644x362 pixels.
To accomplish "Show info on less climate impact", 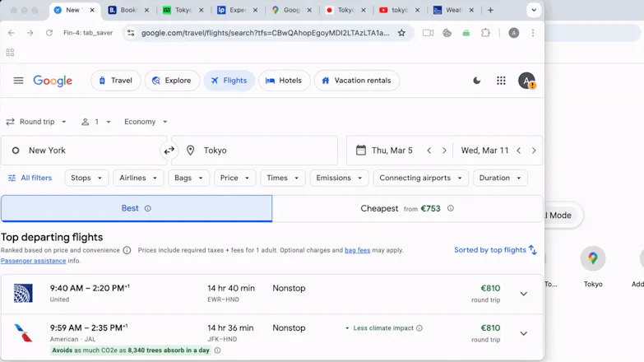I will tap(419, 328).
